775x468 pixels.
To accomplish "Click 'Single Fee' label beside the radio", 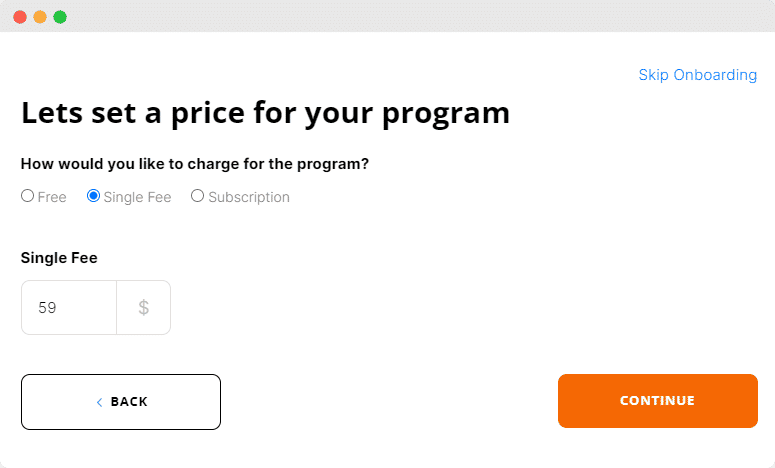I will pos(137,197).
